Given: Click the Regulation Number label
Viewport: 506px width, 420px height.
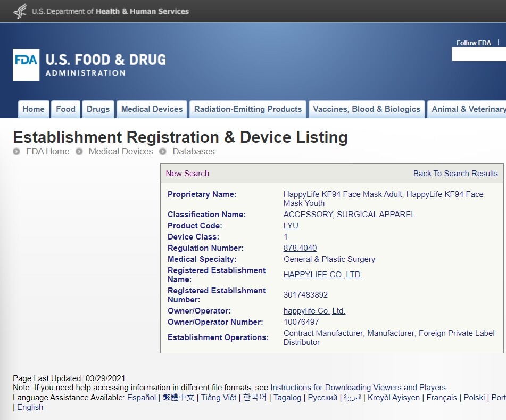Looking at the screenshot, I should (x=205, y=248).
